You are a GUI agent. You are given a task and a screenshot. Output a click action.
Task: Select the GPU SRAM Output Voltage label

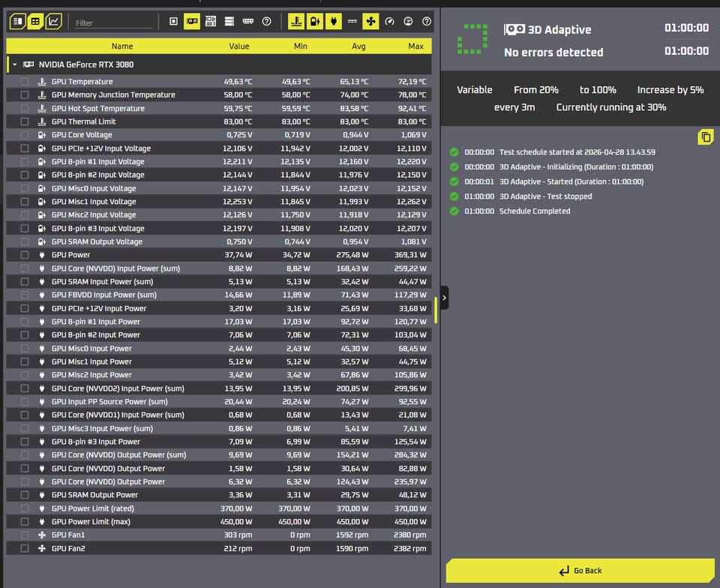(97, 241)
